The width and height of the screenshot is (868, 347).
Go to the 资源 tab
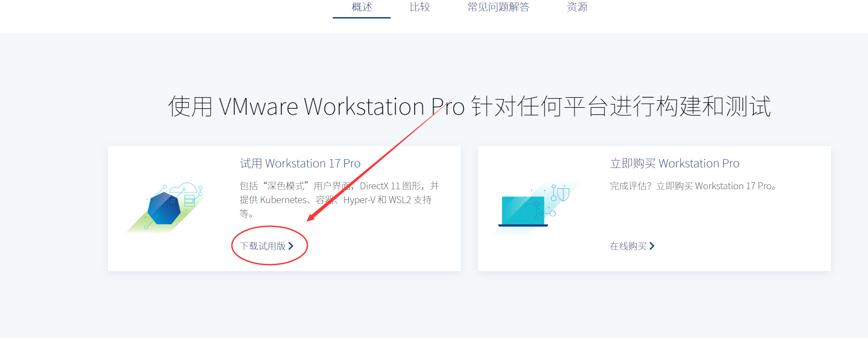(577, 7)
